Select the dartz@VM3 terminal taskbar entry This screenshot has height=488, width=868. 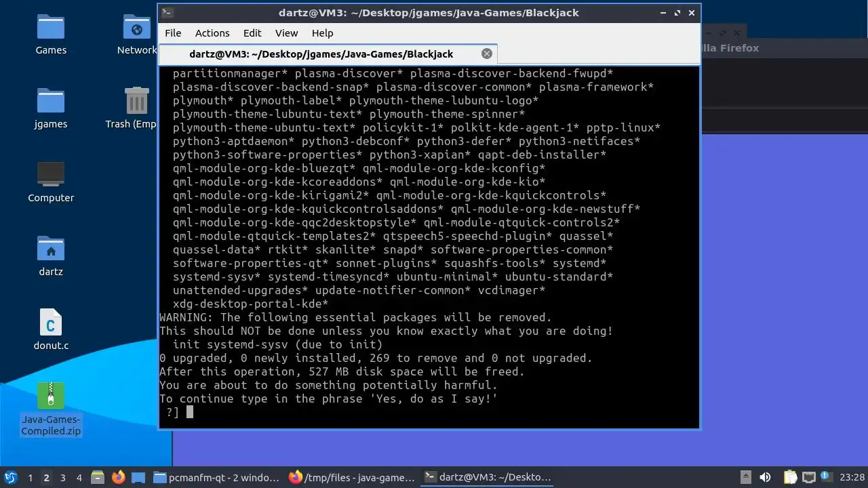click(x=487, y=477)
